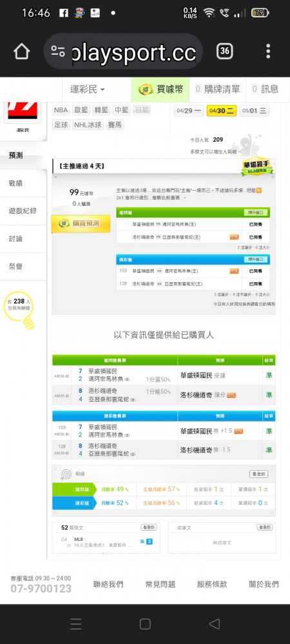Tap orange tag beside 洛杉磯道奇 in 國際盤 preview

click(234, 237)
